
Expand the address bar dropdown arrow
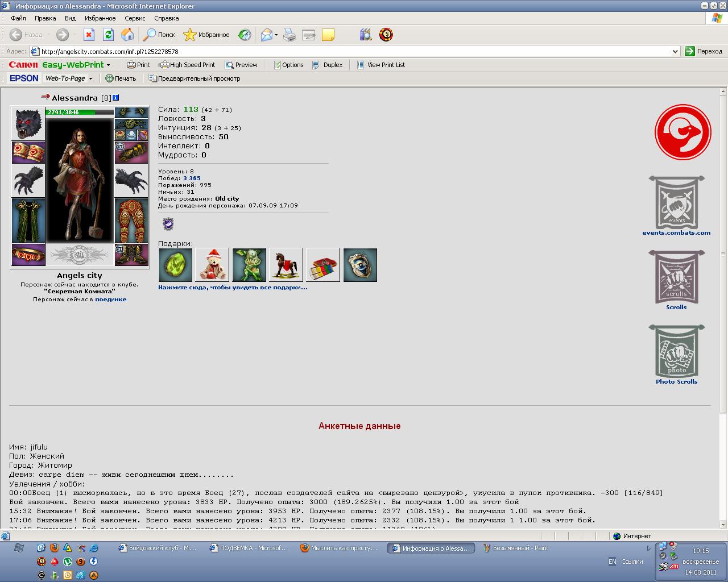click(675, 51)
